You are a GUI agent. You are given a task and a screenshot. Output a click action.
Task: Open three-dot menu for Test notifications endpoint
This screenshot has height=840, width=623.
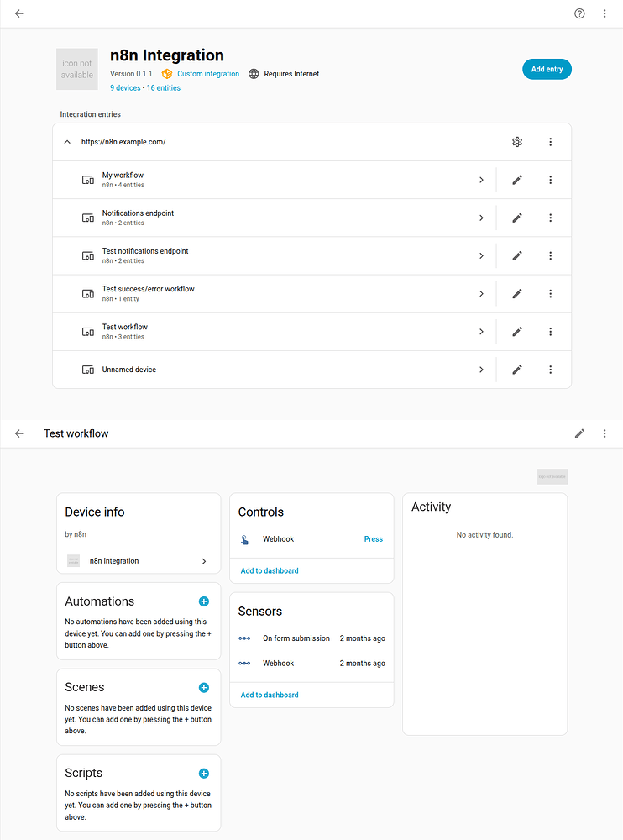pyautogui.click(x=550, y=256)
